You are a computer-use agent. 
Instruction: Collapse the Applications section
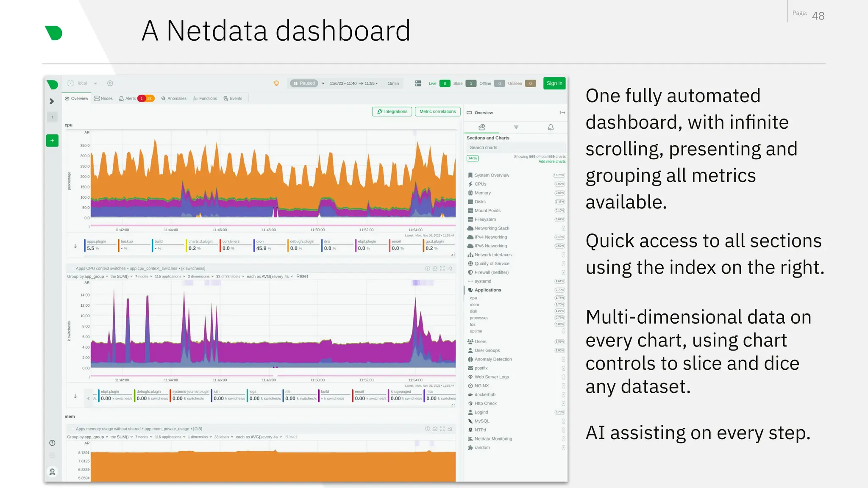tap(516, 290)
